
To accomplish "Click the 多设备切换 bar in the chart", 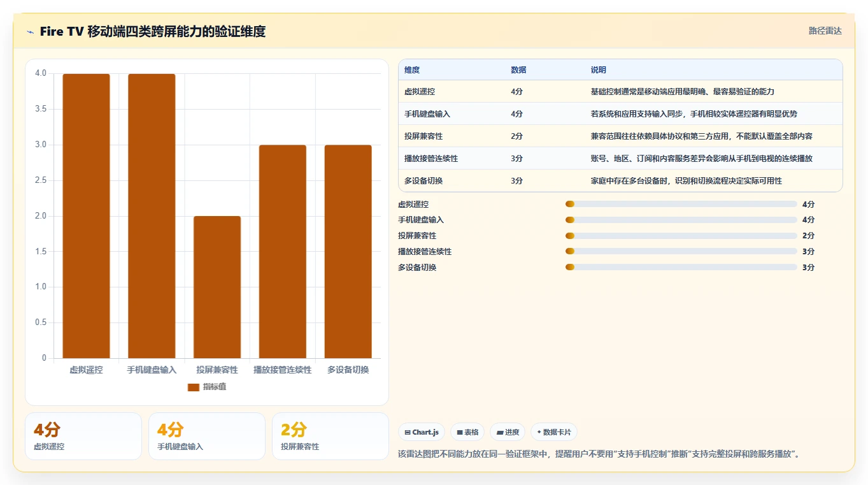I will point(348,252).
